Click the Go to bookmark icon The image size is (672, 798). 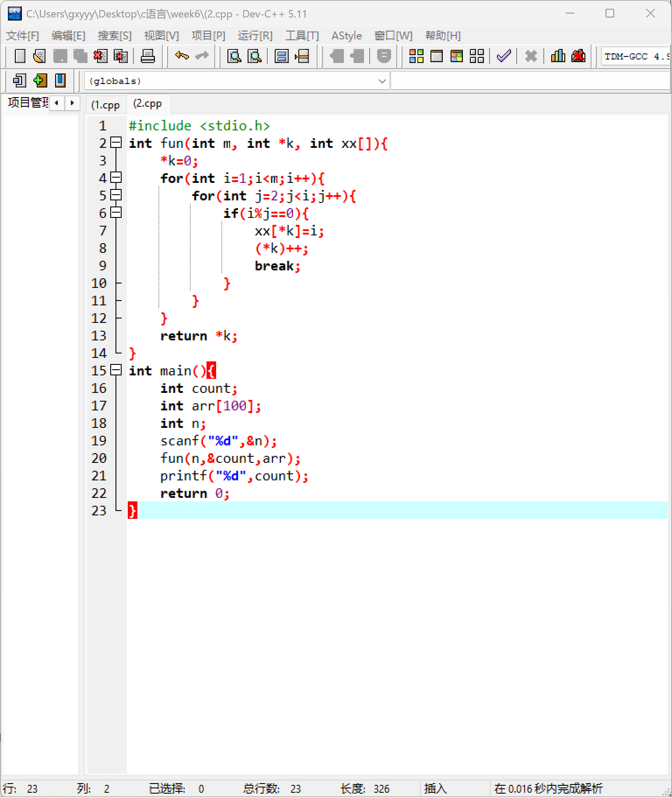pyautogui.click(x=60, y=80)
